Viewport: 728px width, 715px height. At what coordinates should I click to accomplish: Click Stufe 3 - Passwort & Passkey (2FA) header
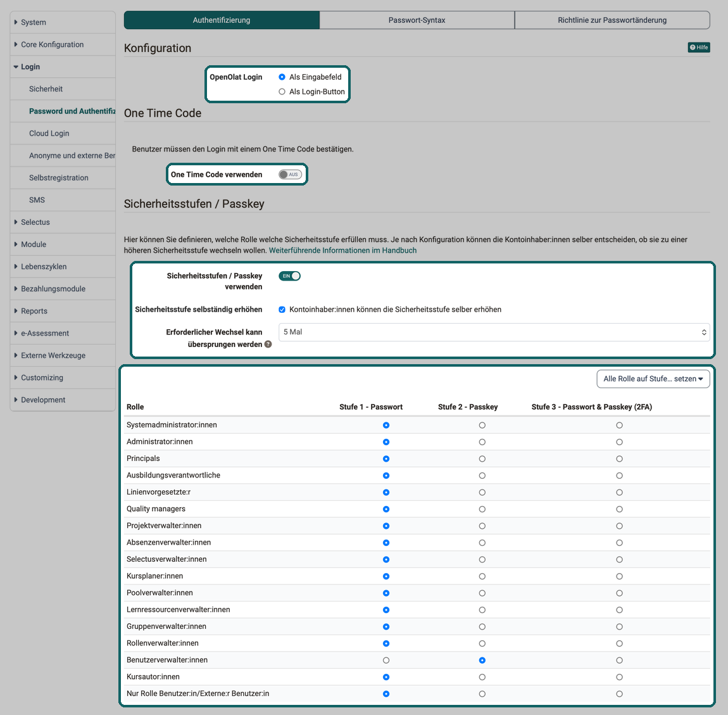click(x=592, y=407)
